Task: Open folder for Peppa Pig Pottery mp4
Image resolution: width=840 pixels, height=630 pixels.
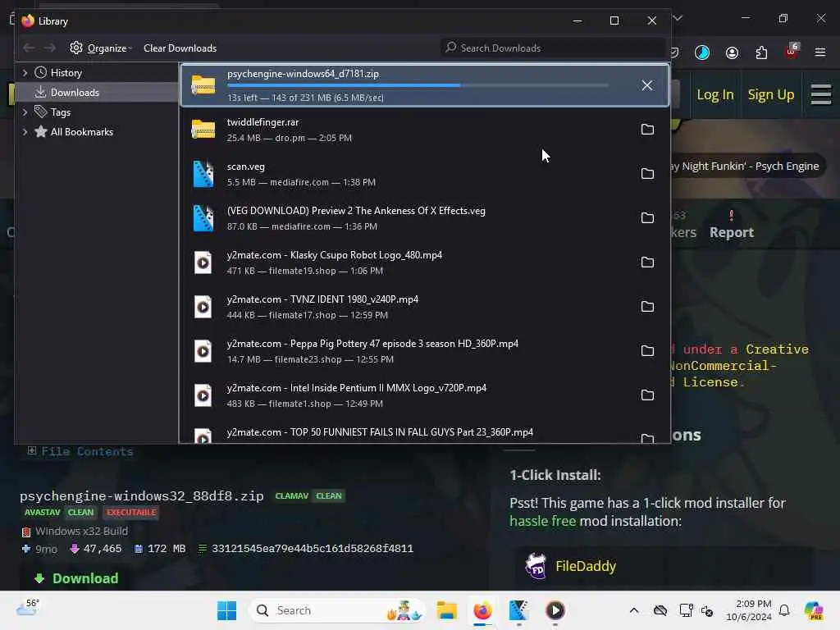Action: tap(647, 350)
